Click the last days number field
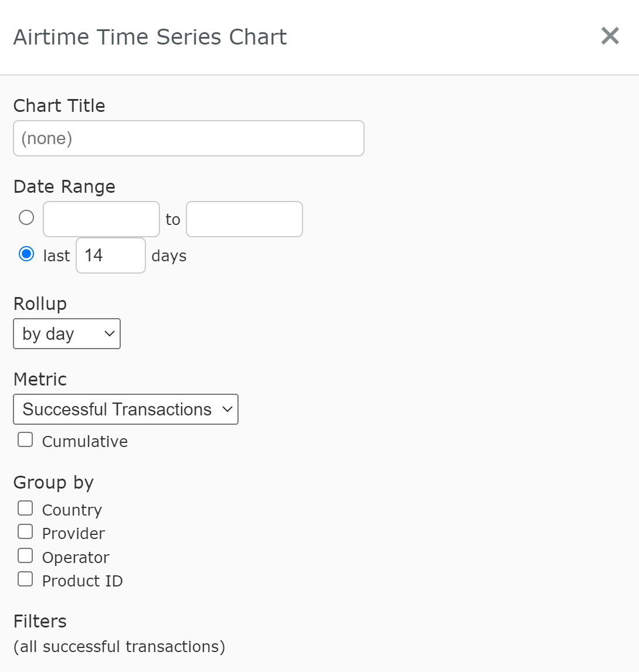The height and width of the screenshot is (672, 639). [x=111, y=255]
